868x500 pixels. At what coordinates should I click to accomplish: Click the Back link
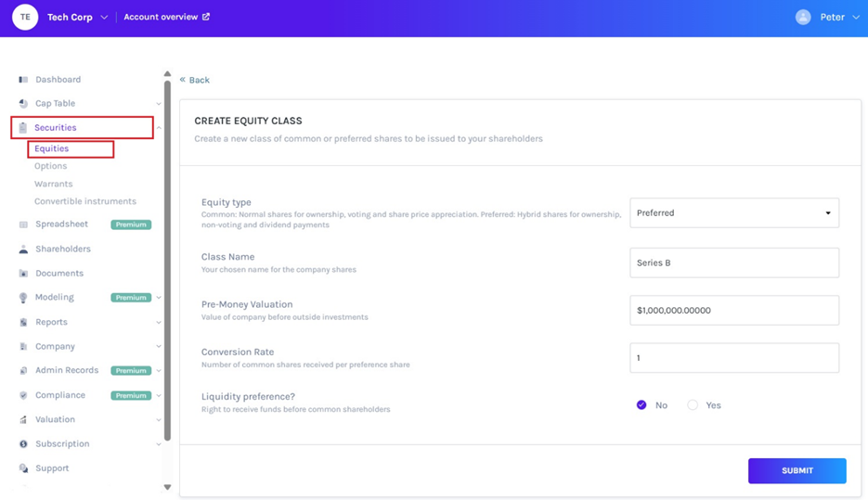point(195,80)
